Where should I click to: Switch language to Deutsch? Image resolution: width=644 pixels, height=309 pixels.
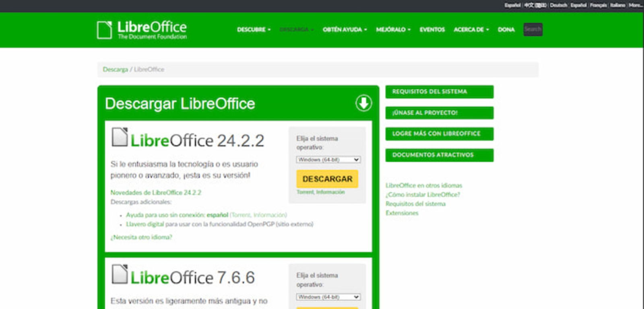558,5
